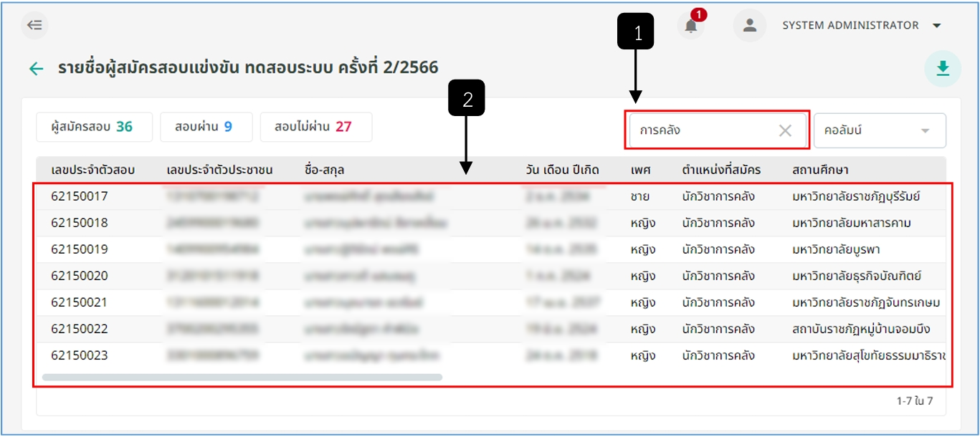Open the คอลัมน์ column dropdown
The height and width of the screenshot is (437, 980).
click(x=880, y=130)
